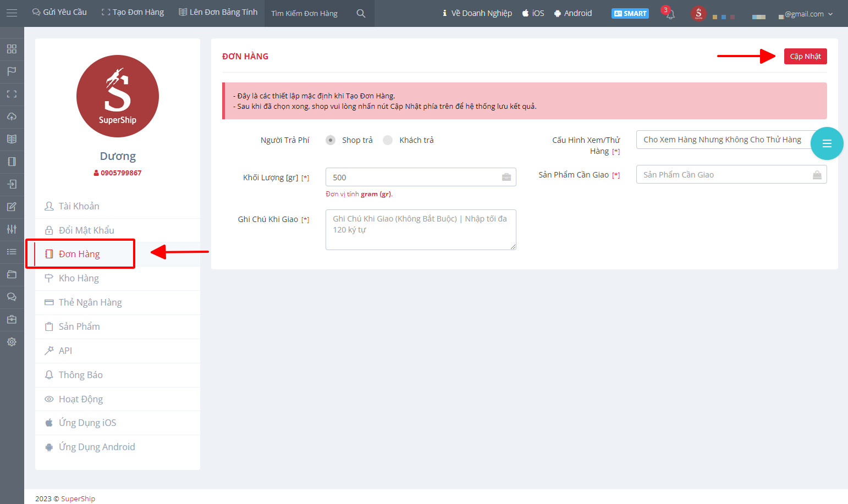Focus the Sản Phẩm Cần Giao input field

coord(731,175)
